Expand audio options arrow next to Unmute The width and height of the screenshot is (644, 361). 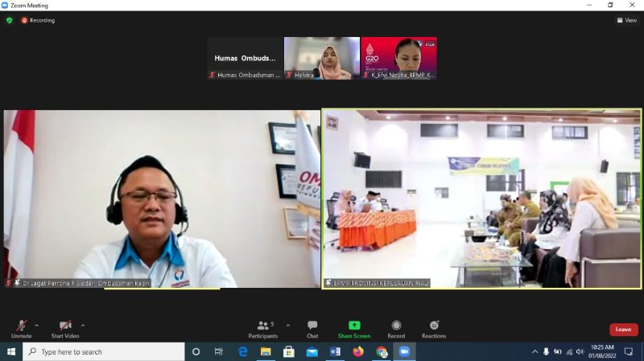[39, 326]
